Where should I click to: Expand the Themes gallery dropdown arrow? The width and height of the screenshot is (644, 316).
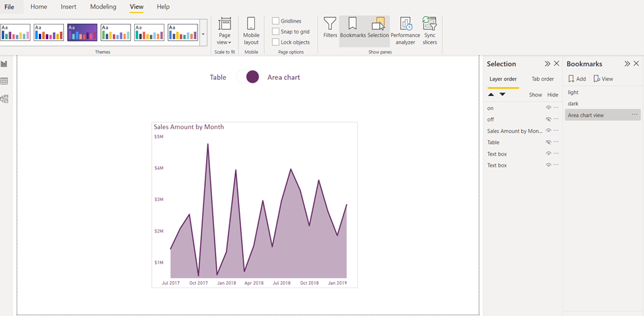click(203, 34)
